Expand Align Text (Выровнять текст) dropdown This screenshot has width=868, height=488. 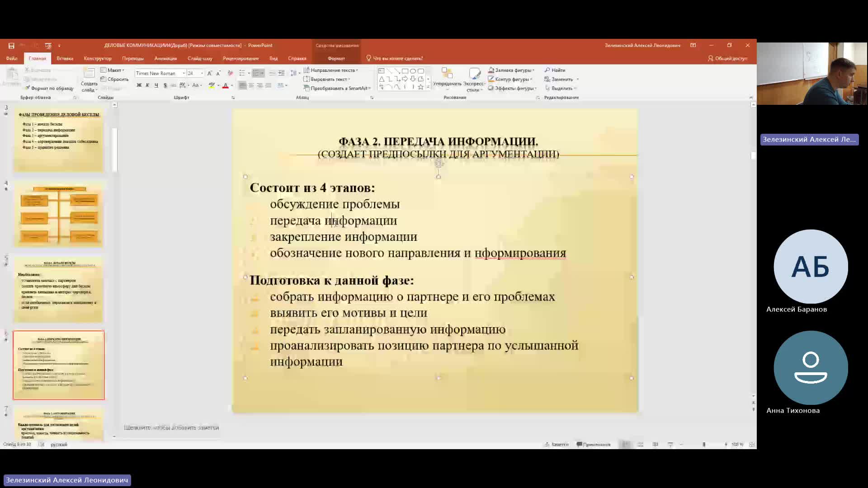(327, 79)
